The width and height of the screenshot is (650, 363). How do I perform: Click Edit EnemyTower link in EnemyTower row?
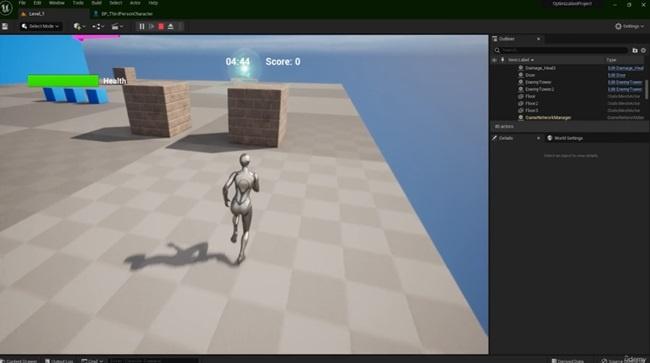(x=625, y=82)
